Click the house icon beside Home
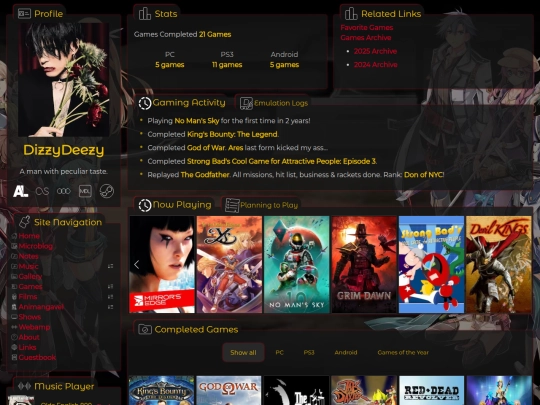The image size is (540, 405). click(14, 236)
